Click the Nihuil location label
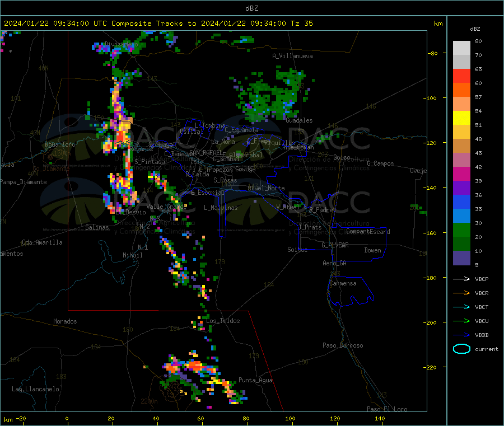The height and width of the screenshot is (426, 504). 133,255
